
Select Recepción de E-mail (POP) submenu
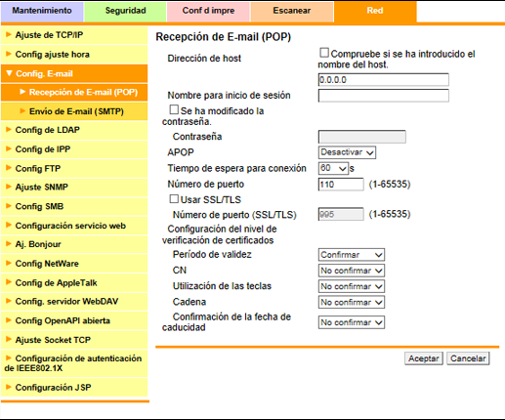pos(74,93)
